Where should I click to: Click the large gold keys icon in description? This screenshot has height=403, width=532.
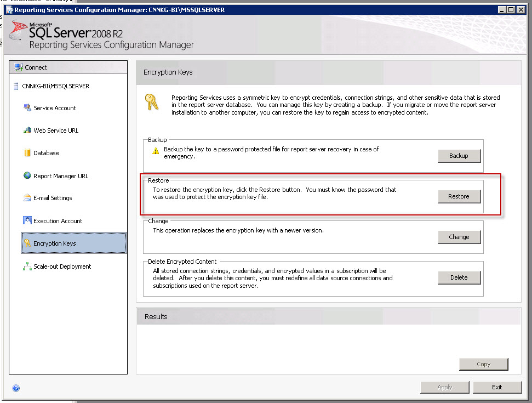pyautogui.click(x=151, y=102)
